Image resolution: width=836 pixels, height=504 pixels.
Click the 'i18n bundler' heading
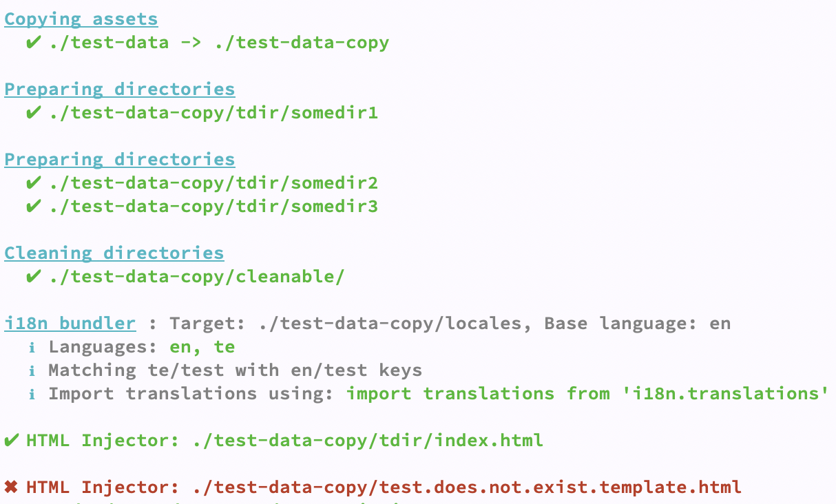coord(70,324)
